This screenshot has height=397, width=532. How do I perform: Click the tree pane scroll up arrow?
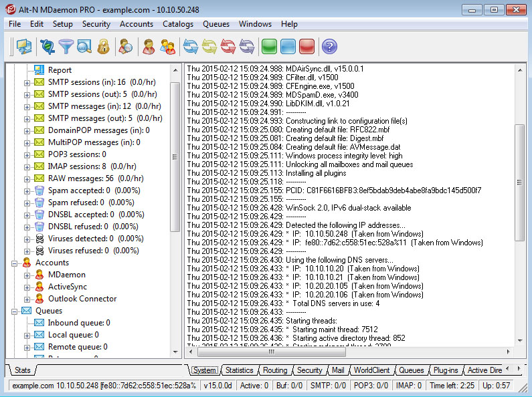(175, 70)
